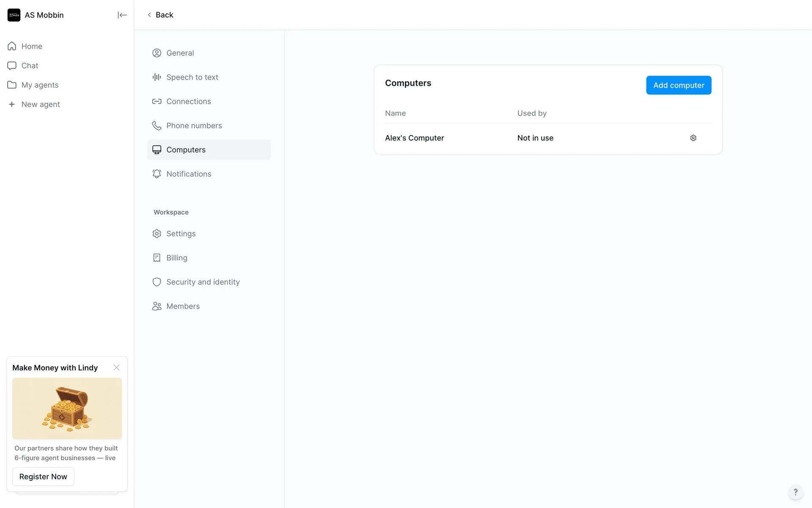Open the Chat page
The image size is (812, 508).
coord(30,66)
